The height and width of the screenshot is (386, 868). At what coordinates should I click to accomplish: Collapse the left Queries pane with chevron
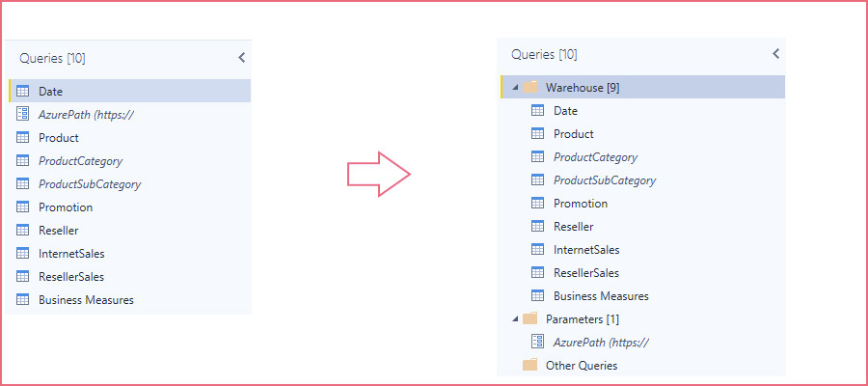[x=241, y=58]
